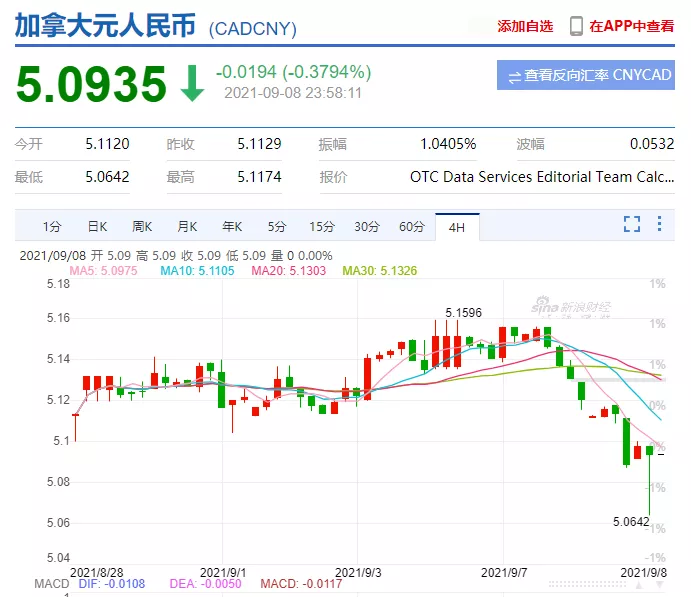The image size is (691, 597).
Task: Select the 30分 interval tab
Action: [367, 226]
